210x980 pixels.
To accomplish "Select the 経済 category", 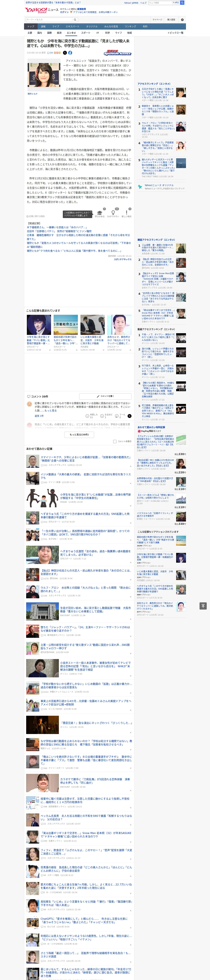I will click(59, 33).
